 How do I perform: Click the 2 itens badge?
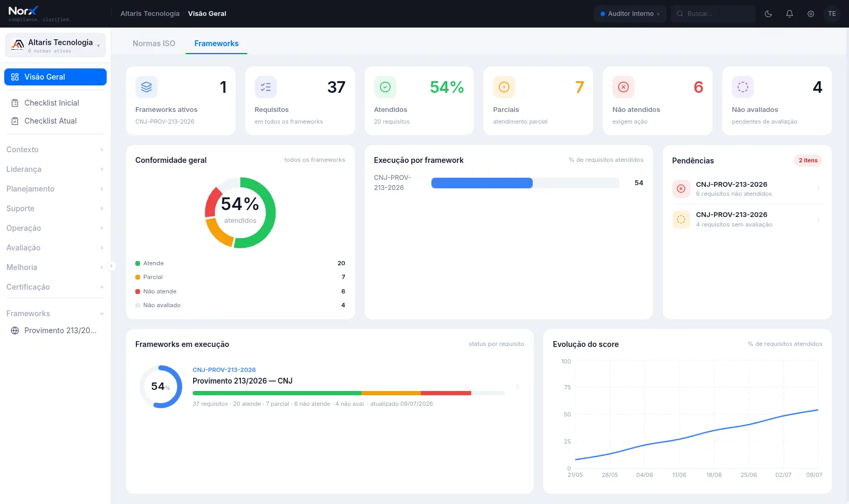(808, 160)
